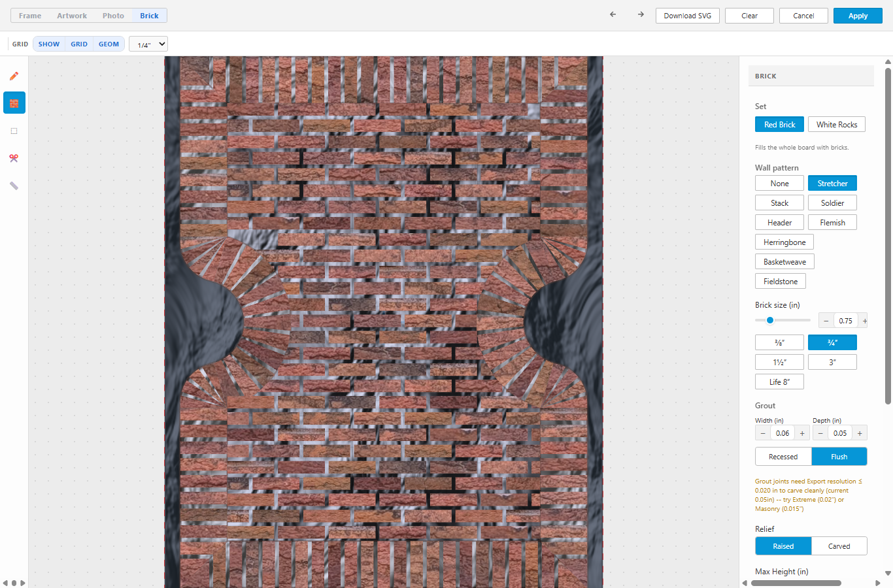Select the pencil draw tool
Screen dimensions: 893x588
tap(14, 76)
